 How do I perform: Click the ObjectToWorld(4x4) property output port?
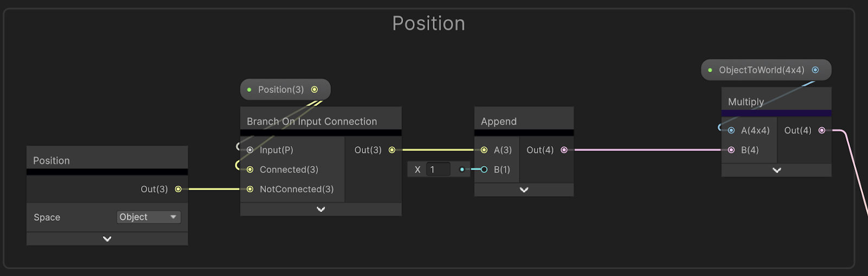815,70
